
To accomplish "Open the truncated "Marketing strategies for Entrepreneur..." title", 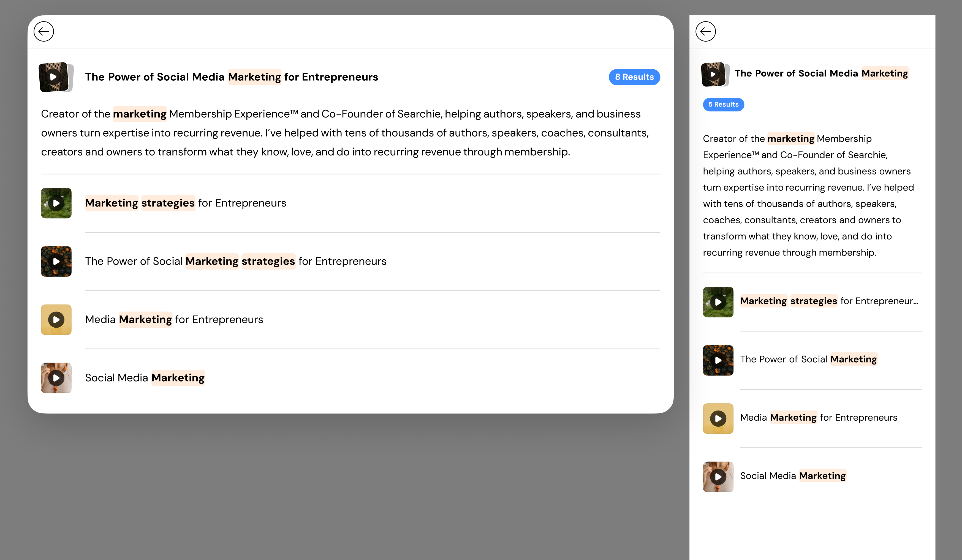I will (829, 301).
